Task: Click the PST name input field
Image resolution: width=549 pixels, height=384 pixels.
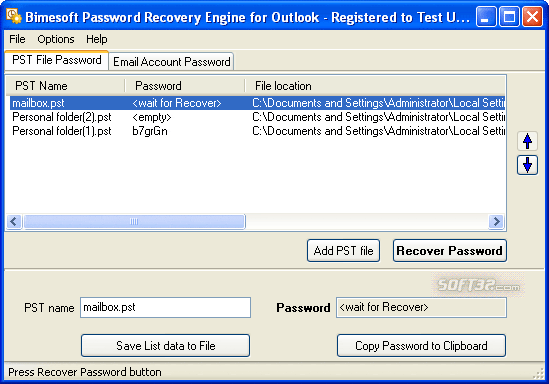Action: (x=165, y=307)
